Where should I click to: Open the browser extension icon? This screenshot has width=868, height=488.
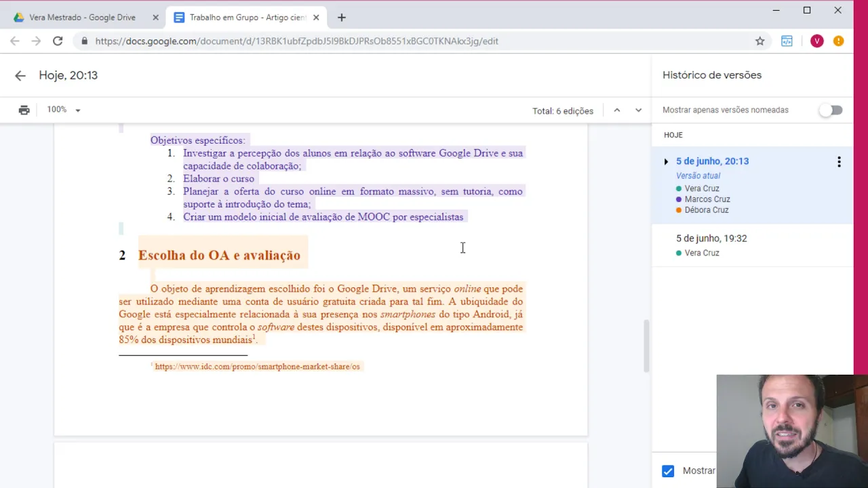787,41
